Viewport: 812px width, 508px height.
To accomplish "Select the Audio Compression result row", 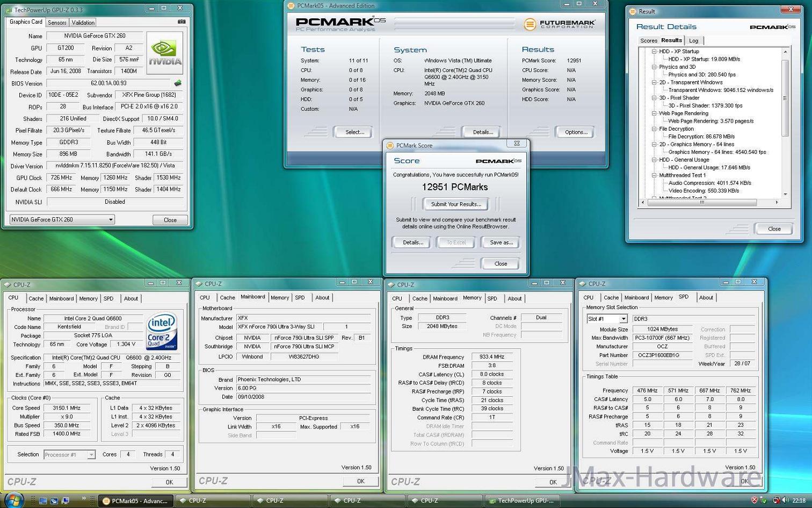I will pos(709,183).
